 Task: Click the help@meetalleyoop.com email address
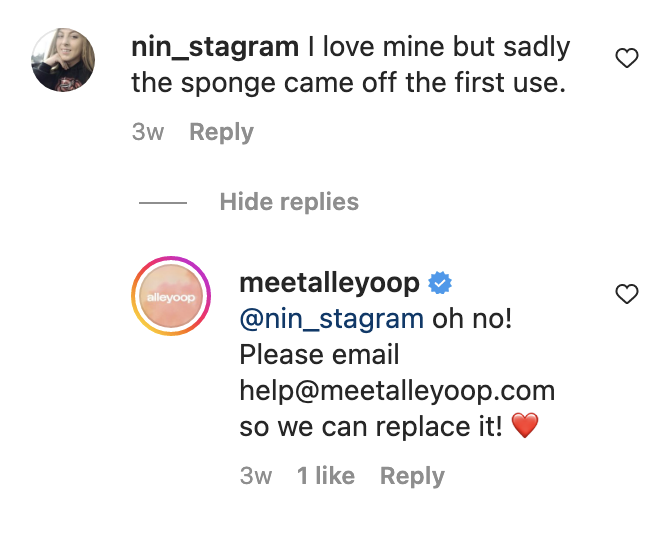pos(397,391)
